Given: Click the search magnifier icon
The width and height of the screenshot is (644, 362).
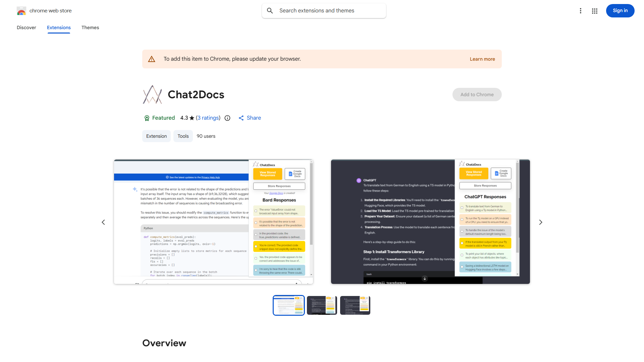Looking at the screenshot, I should click(270, 10).
